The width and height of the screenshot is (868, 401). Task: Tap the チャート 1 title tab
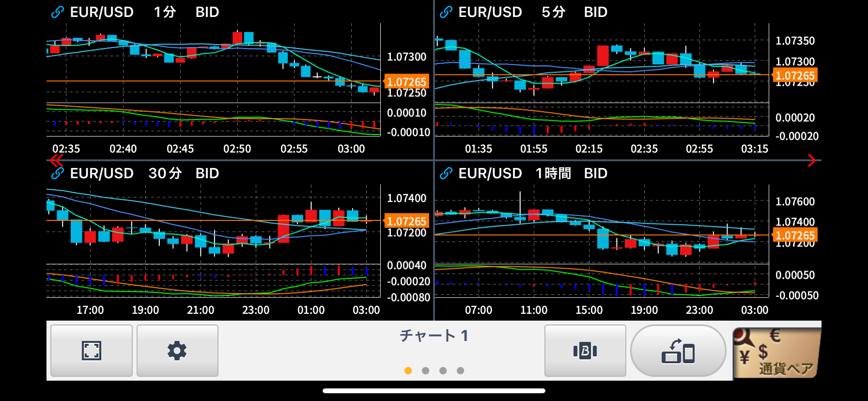(x=434, y=336)
